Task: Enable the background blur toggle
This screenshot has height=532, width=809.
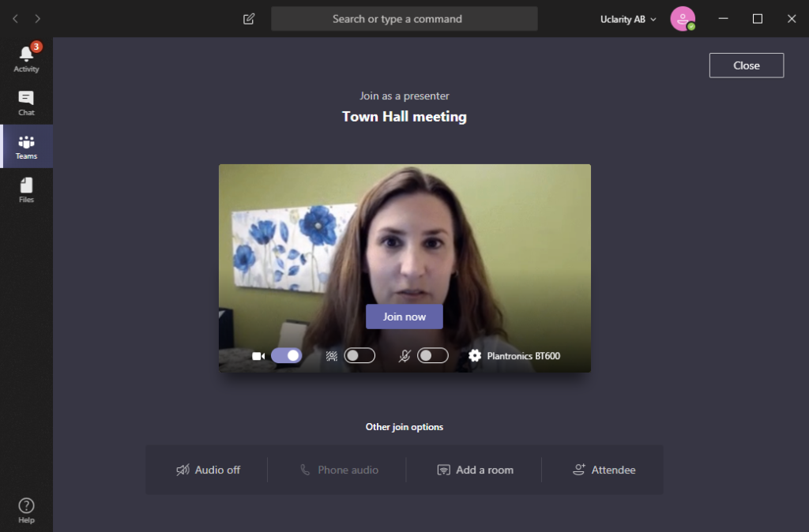Action: point(359,356)
